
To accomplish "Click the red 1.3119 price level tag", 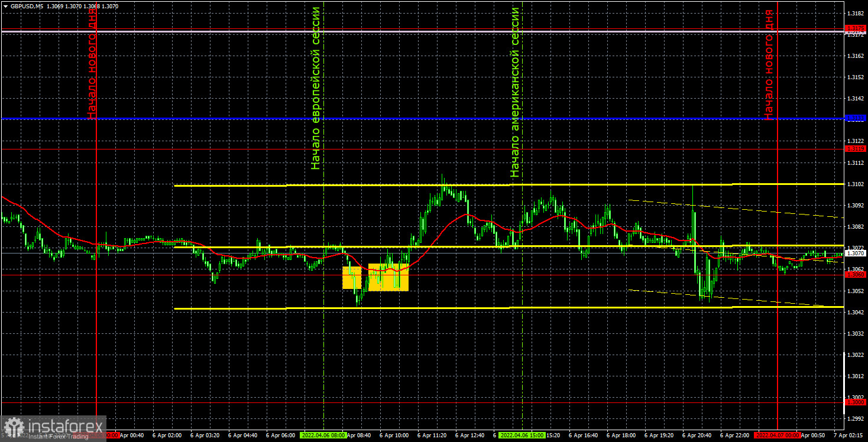I will 856,149.
